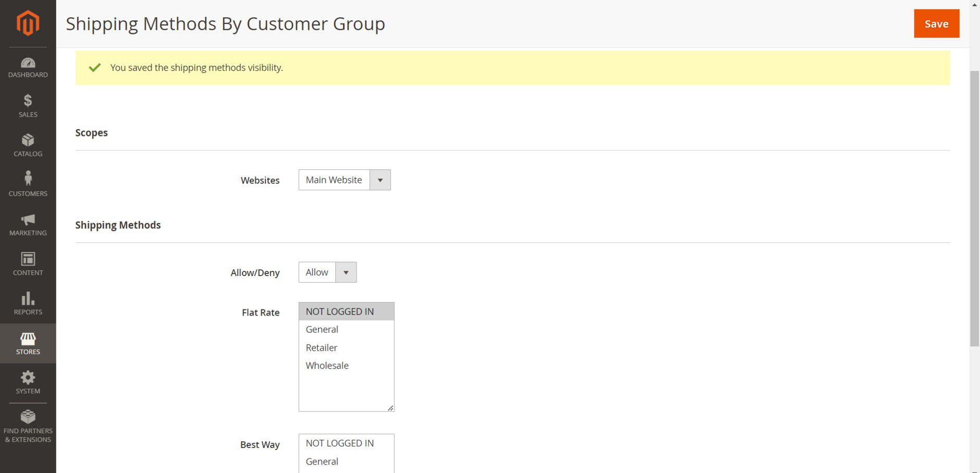Choose Retailer in Flat Rate list
This screenshot has width=980, height=473.
[322, 347]
